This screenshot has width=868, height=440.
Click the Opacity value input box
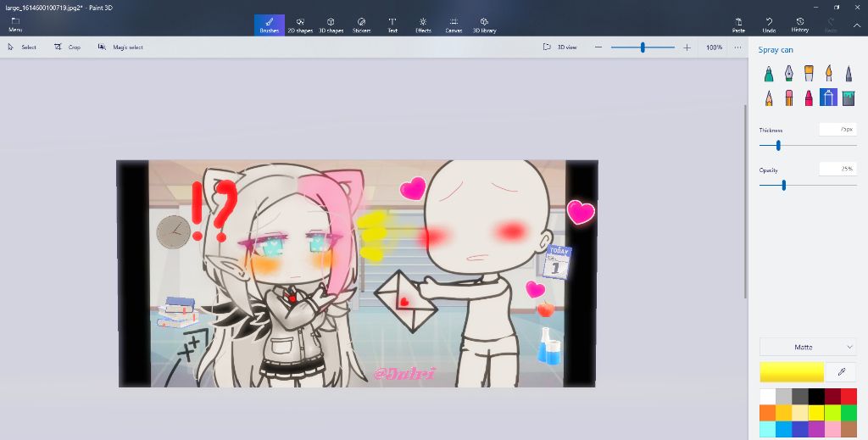[x=837, y=169]
